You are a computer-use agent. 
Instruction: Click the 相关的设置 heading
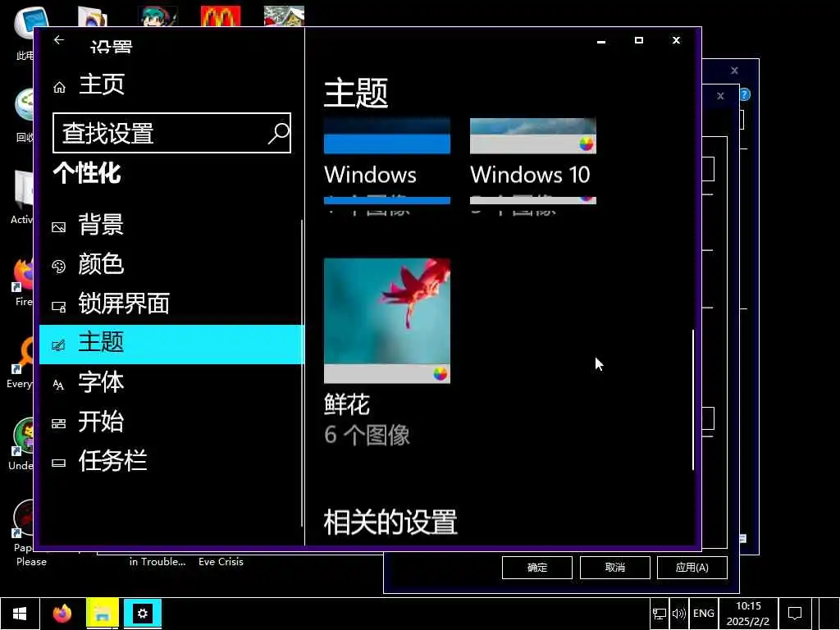[390, 523]
